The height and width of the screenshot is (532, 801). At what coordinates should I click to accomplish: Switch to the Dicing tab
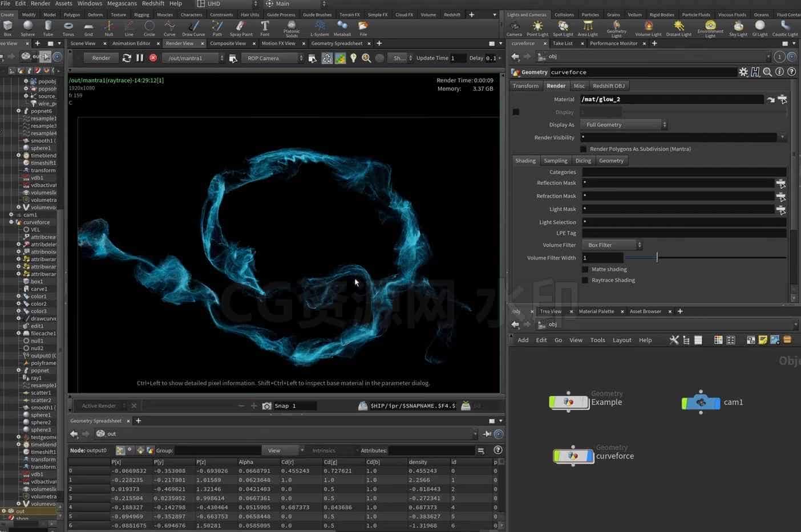point(583,161)
